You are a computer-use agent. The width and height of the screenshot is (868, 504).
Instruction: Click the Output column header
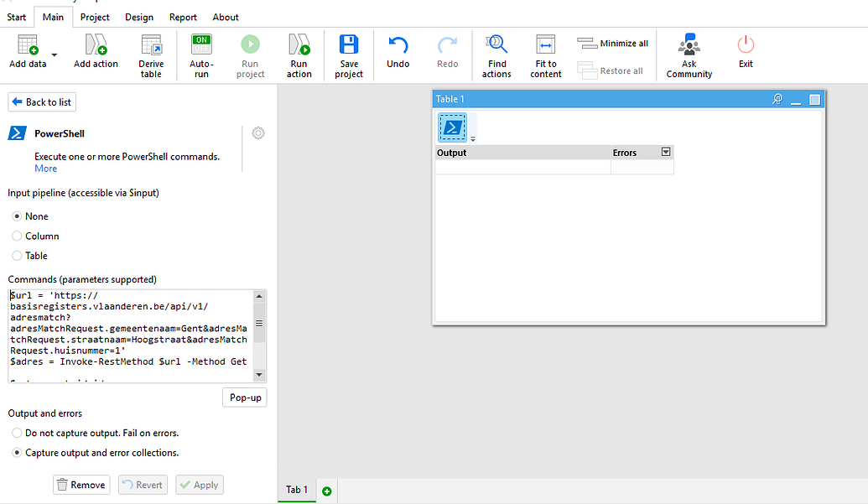[x=522, y=153]
